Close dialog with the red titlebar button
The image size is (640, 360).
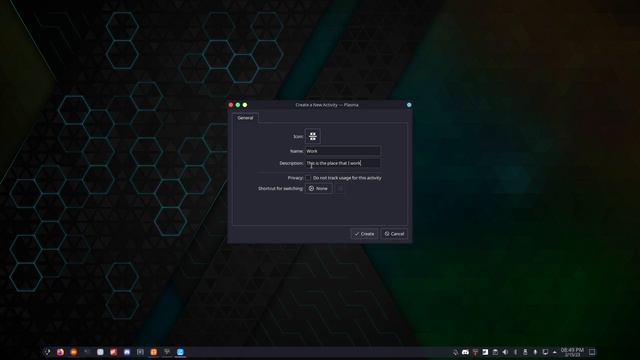coord(231,105)
